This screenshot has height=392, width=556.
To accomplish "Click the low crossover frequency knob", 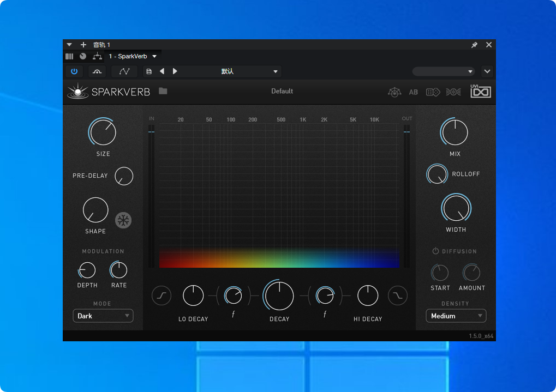I will 234,295.
